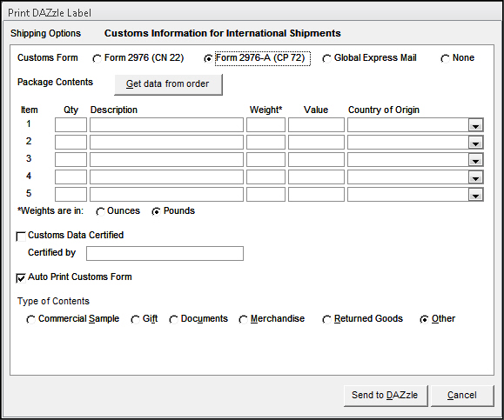Image resolution: width=504 pixels, height=420 pixels.
Task: Select None for customs form
Action: [445, 59]
